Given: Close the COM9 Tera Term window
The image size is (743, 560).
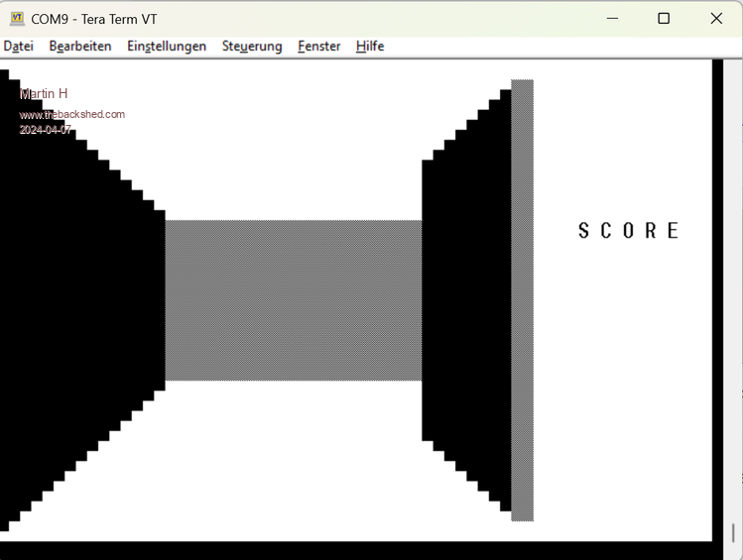Looking at the screenshot, I should pos(716,19).
